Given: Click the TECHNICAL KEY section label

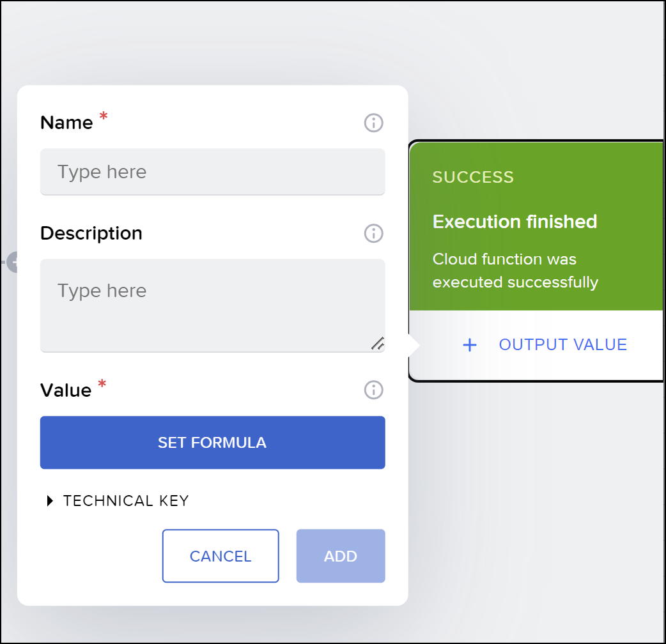Looking at the screenshot, I should (x=126, y=501).
